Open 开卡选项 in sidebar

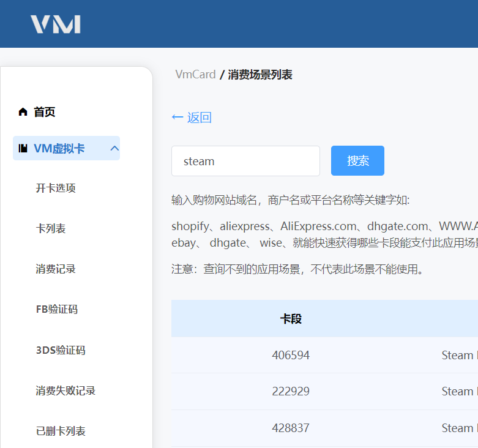point(56,188)
